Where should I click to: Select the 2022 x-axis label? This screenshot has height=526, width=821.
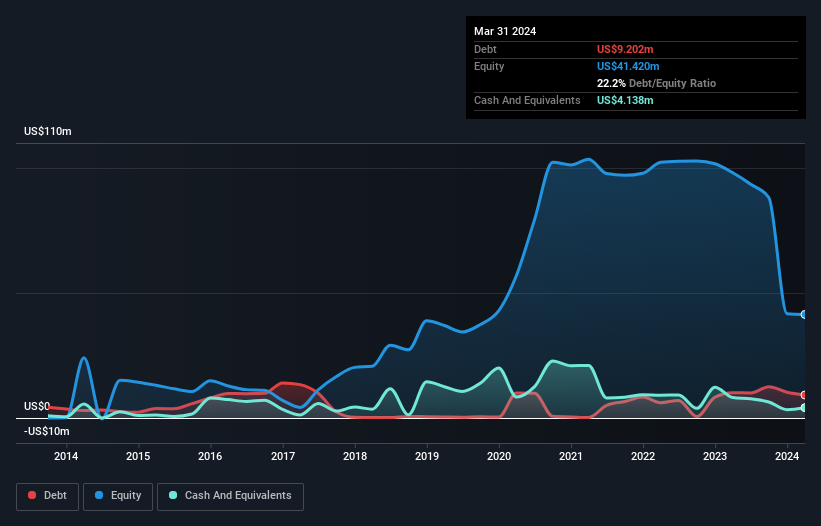(x=643, y=456)
